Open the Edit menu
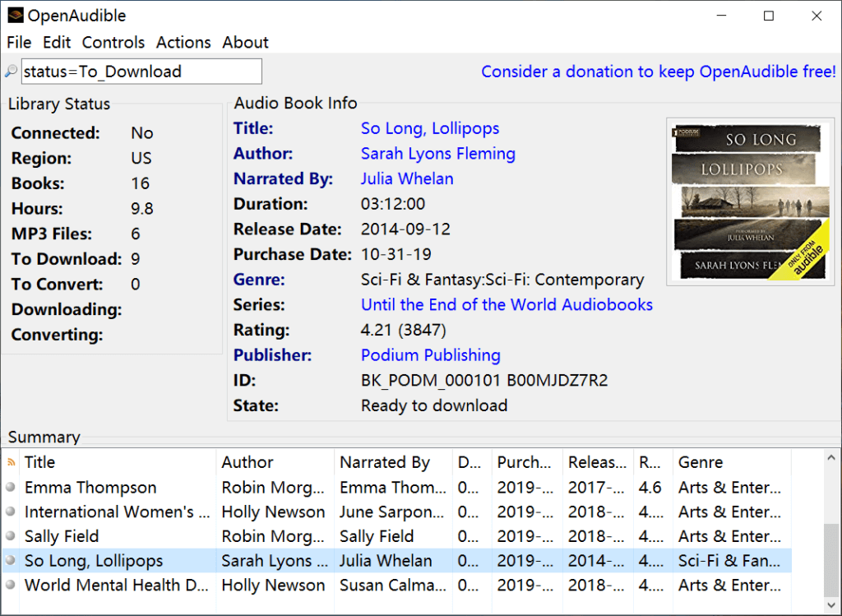This screenshot has width=842, height=616. click(x=57, y=43)
